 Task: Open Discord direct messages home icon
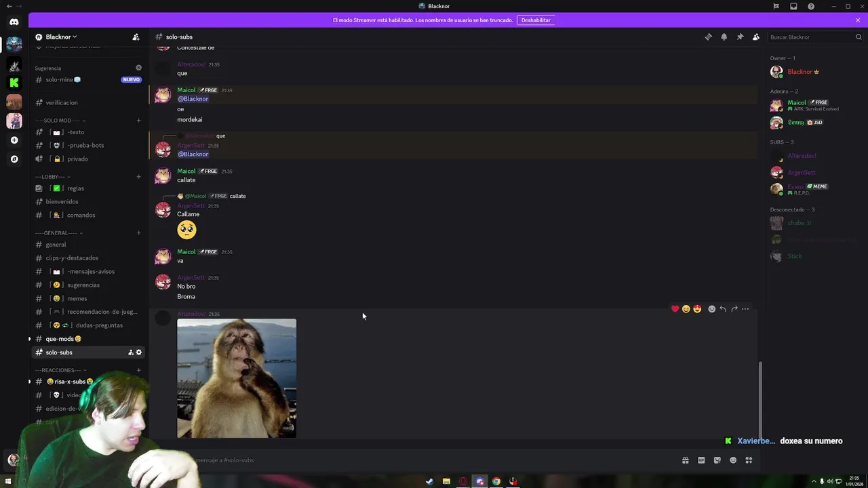click(14, 22)
